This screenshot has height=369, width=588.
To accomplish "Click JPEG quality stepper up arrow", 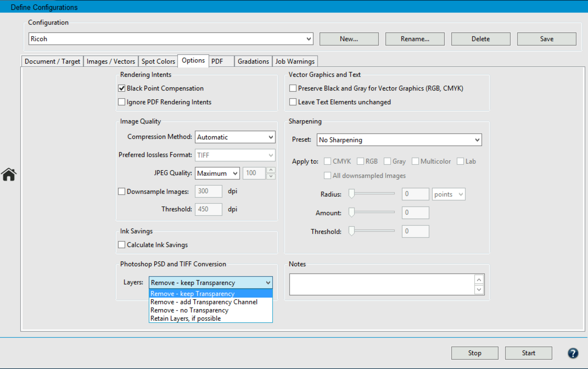I will [271, 170].
